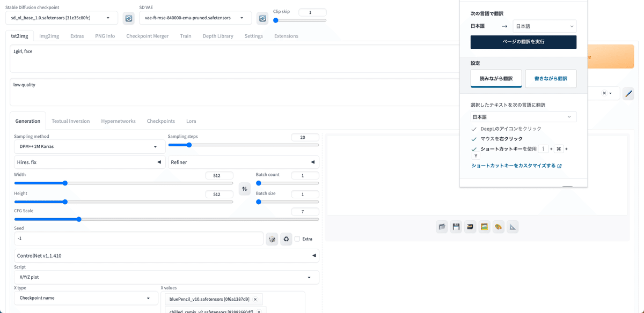
Task: Open the Train tab
Action: click(186, 36)
